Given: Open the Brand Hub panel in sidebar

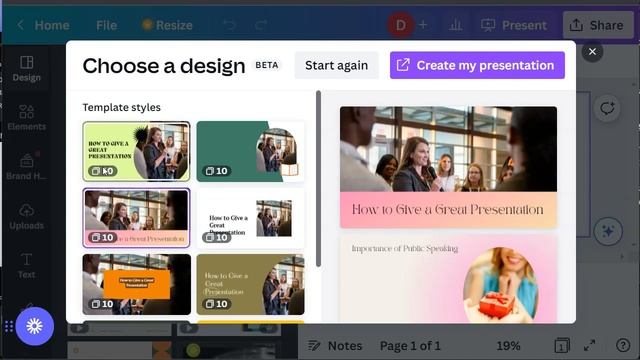Looking at the screenshot, I should pos(27,167).
